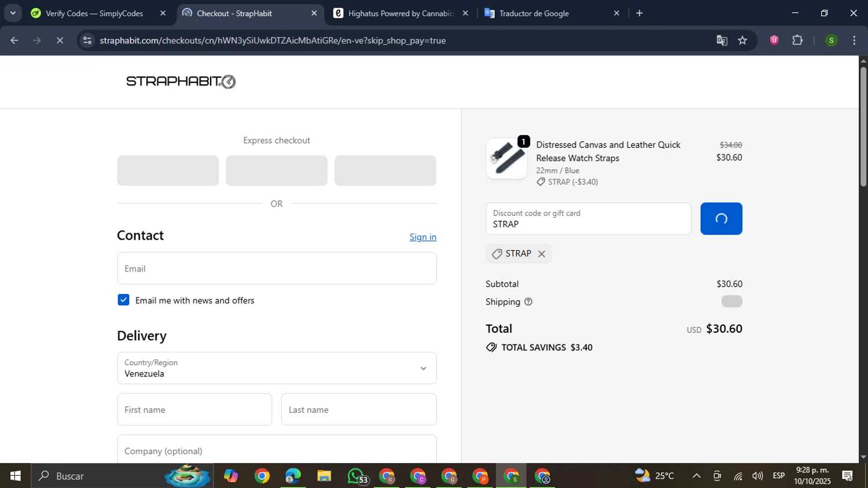Click the StrapHabit logo

[x=181, y=82]
